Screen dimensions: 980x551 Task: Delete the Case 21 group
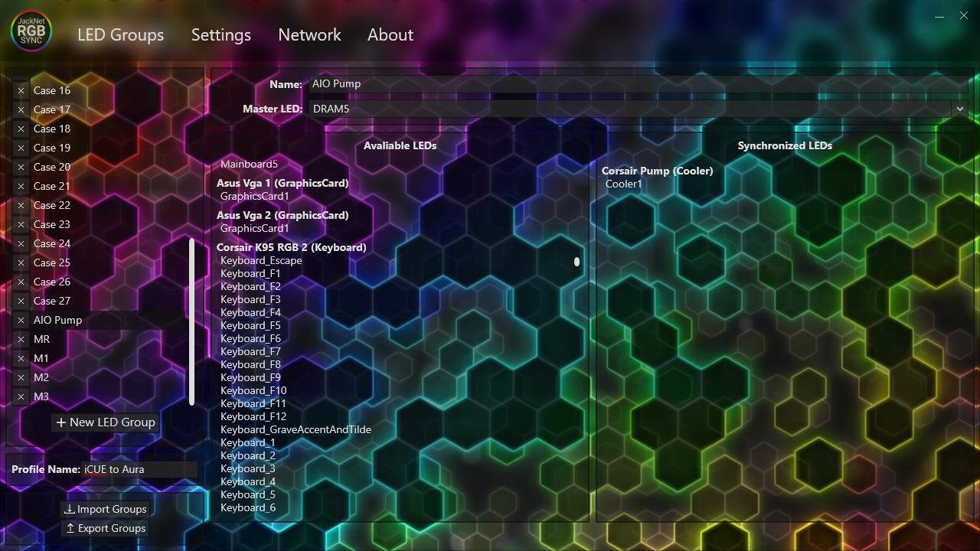coord(21,186)
